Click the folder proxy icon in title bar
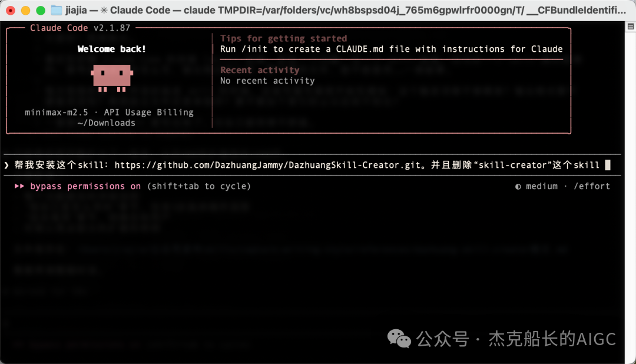The height and width of the screenshot is (364, 636). (x=56, y=10)
